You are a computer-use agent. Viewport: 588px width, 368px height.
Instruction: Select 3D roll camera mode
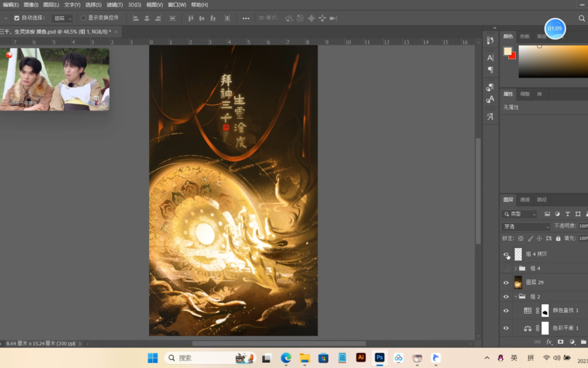(300, 18)
